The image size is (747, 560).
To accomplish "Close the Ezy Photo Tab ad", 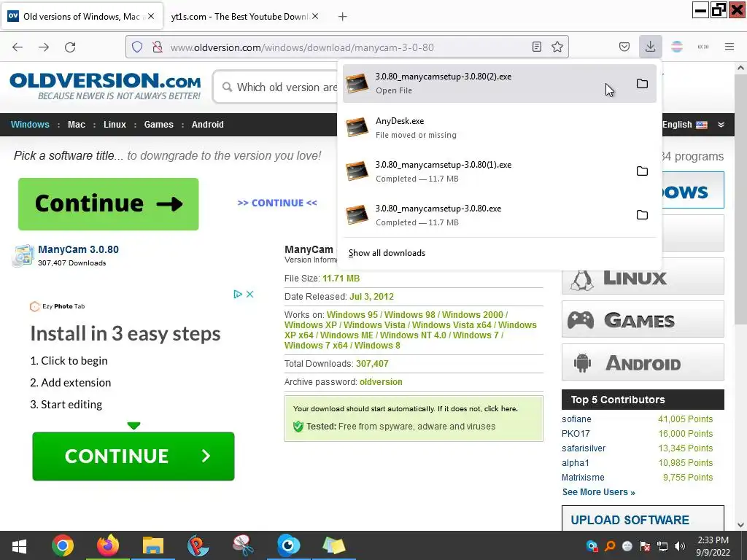I will coord(249,294).
